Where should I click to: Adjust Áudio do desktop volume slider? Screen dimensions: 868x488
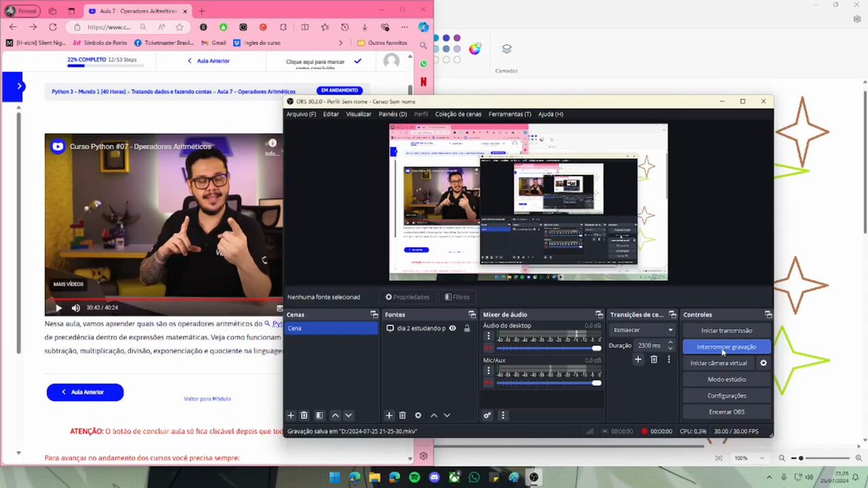549,348
